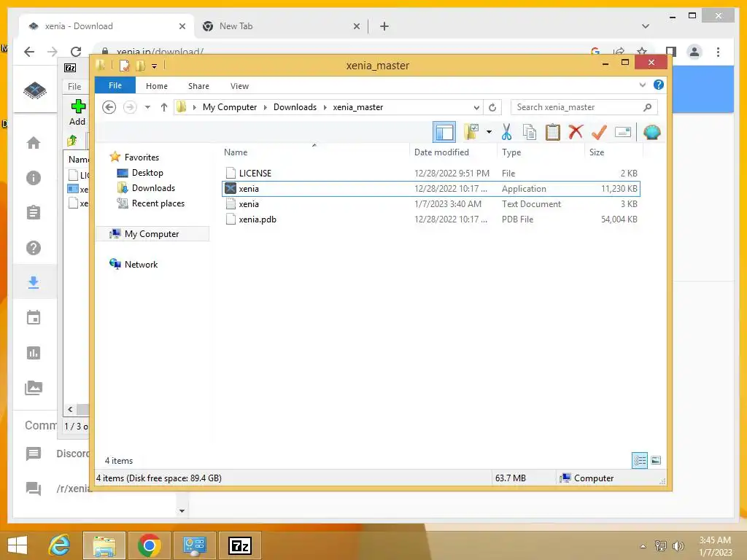Screen dimensions: 747x560
Task: Copy the selected file using copy icon
Action: tap(530, 132)
